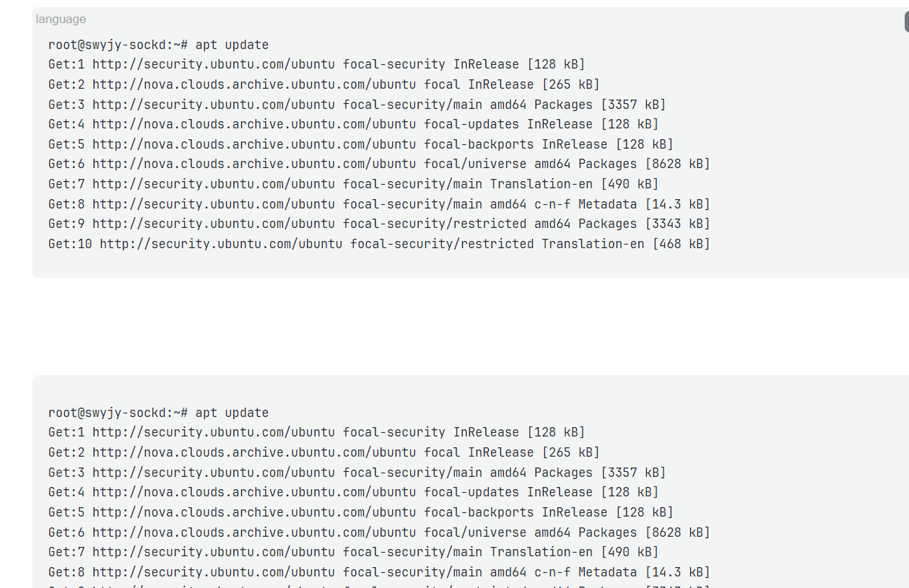This screenshot has height=588, width=909.
Task: Click "focal-security/restricted Translation-en" in the first block
Action: (x=497, y=244)
